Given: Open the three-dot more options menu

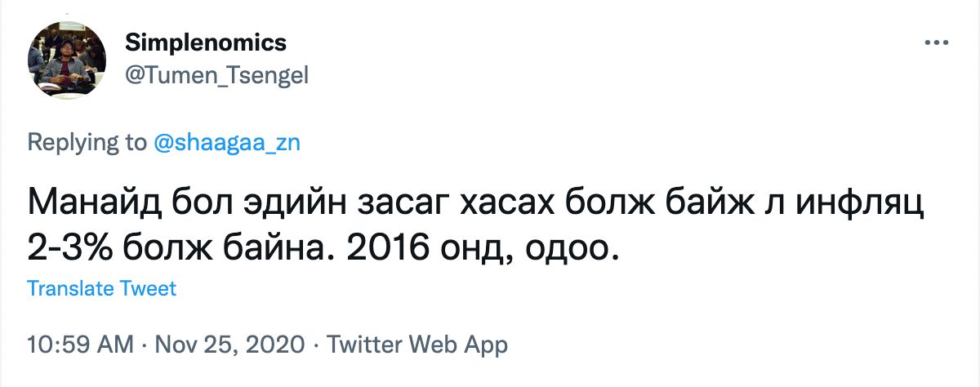Looking at the screenshot, I should 934,42.
